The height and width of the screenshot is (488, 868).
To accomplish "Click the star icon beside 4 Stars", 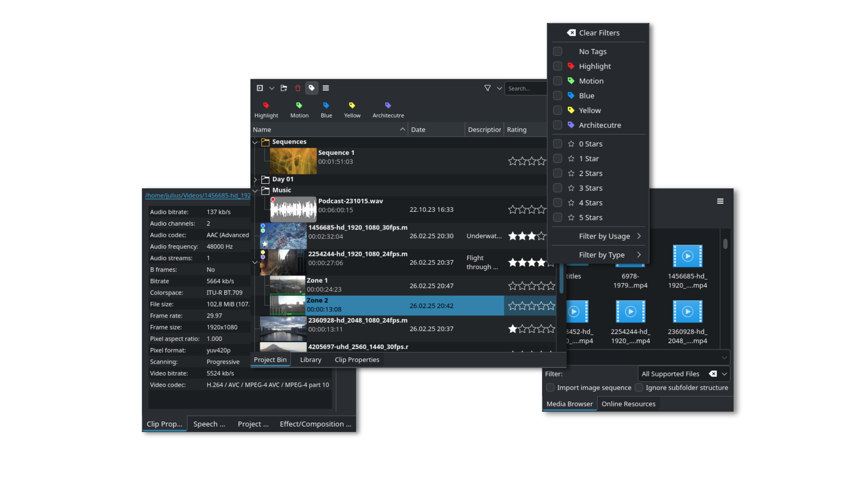I will tap(571, 203).
